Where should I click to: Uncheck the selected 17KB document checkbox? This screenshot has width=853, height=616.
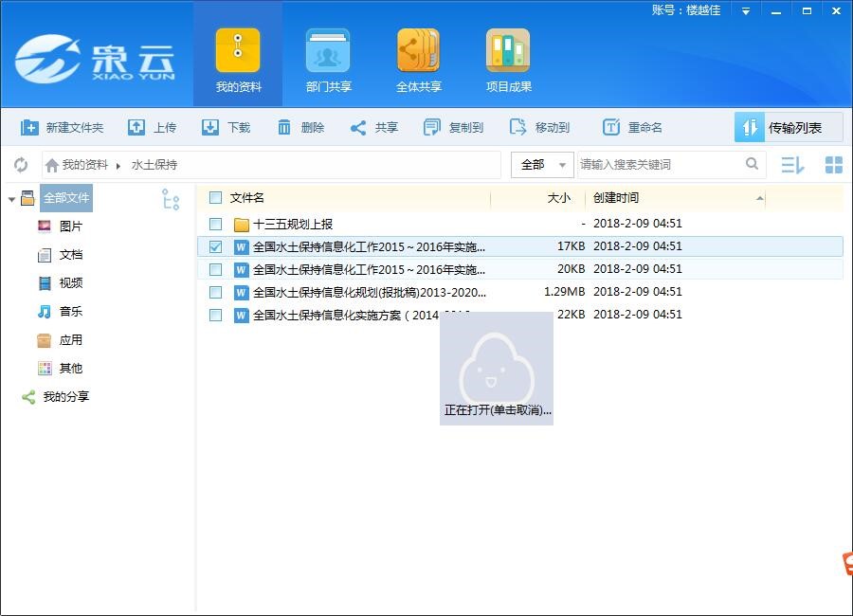(215, 246)
